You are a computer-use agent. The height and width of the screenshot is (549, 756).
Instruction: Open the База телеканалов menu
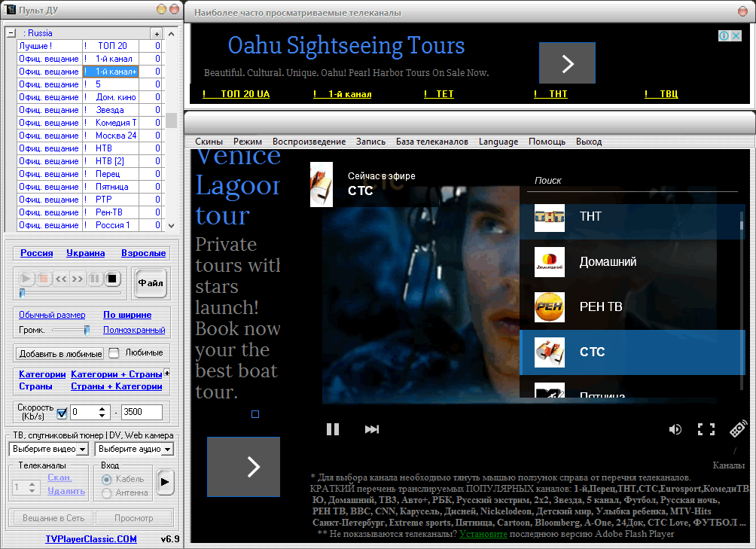click(432, 142)
